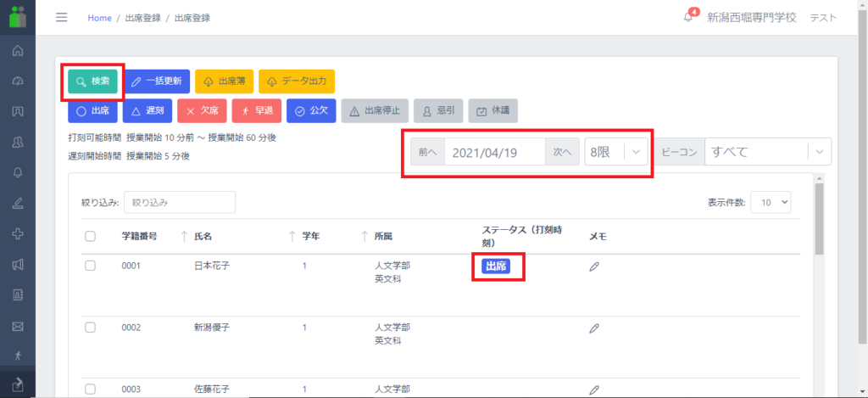Download via the 出席簿 button
868x398 pixels.
224,81
